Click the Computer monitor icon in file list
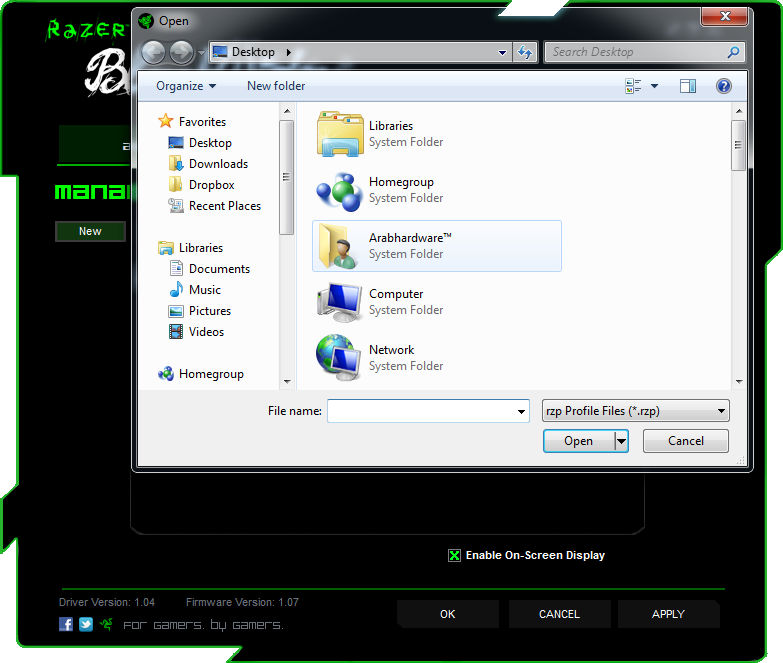The height and width of the screenshot is (663, 783). coord(340,302)
